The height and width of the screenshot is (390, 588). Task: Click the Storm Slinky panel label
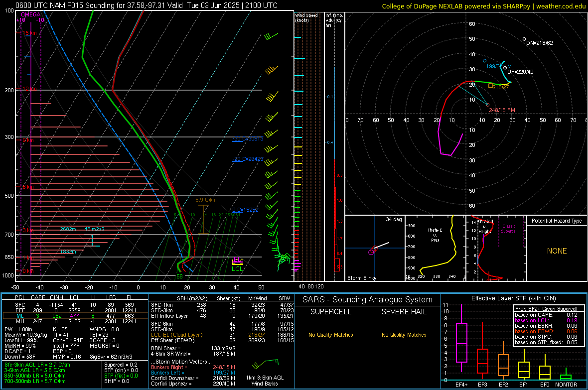click(361, 278)
